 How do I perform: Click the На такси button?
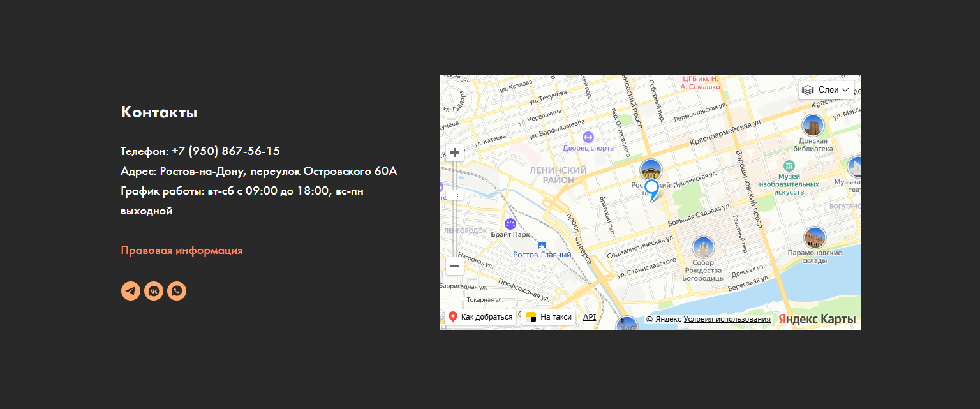click(549, 317)
